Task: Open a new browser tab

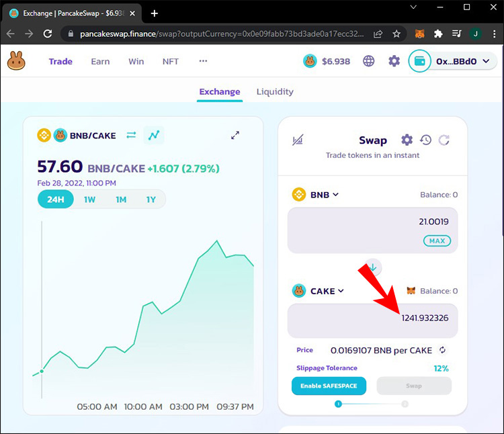Action: [155, 13]
